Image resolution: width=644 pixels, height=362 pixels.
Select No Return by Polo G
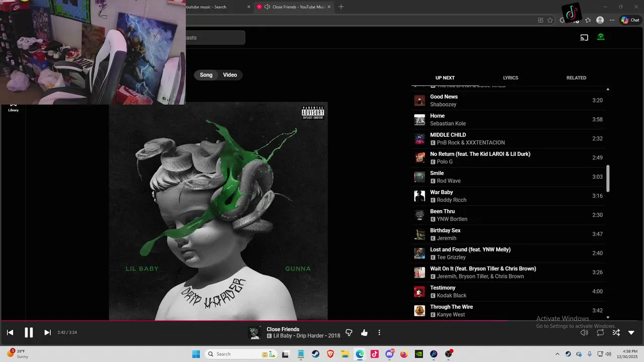pos(508,158)
